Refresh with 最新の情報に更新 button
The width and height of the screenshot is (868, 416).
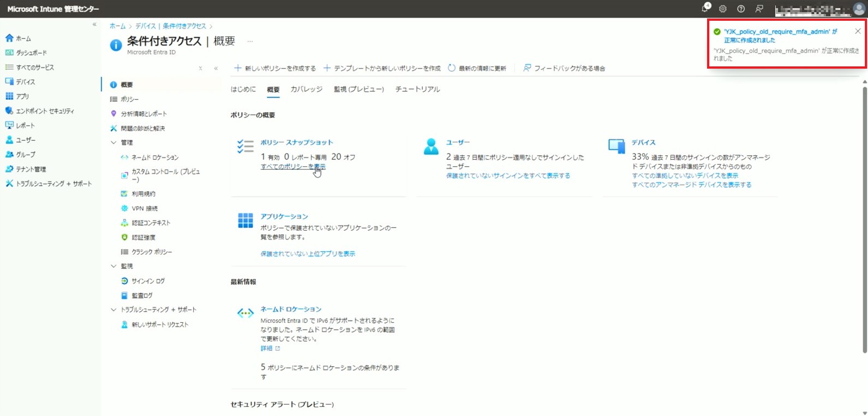point(477,68)
